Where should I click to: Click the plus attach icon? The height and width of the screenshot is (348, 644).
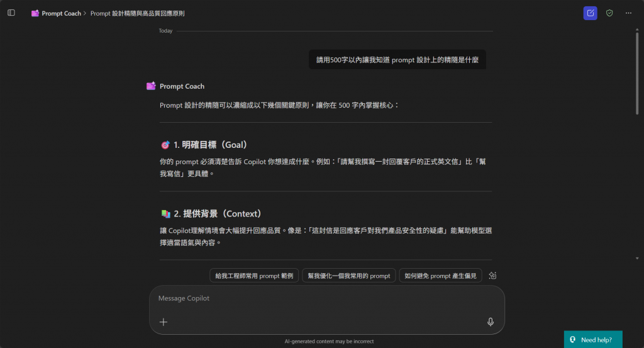click(x=164, y=322)
